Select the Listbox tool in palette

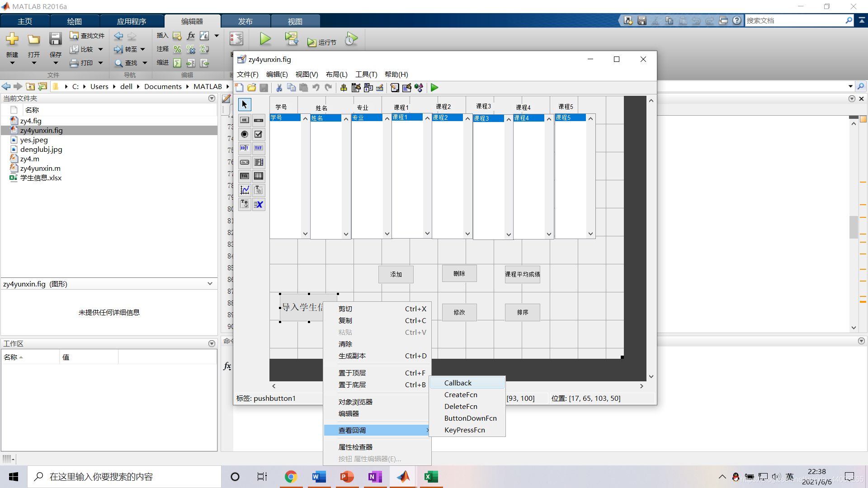(x=259, y=162)
